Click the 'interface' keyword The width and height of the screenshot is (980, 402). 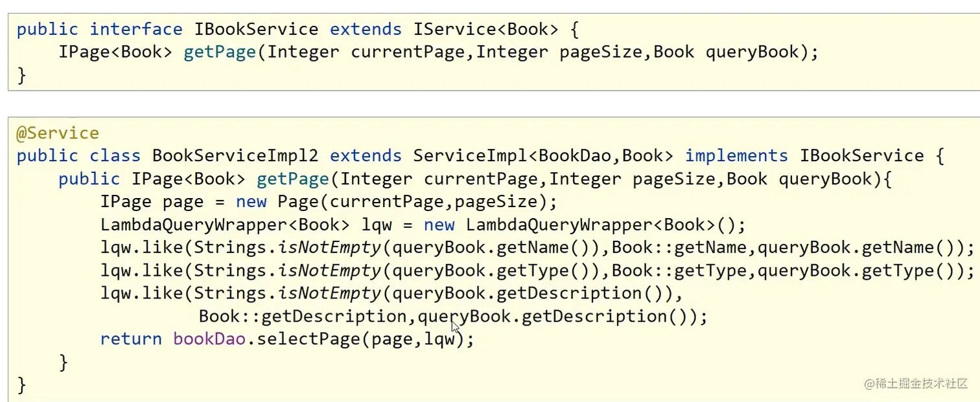136,30
